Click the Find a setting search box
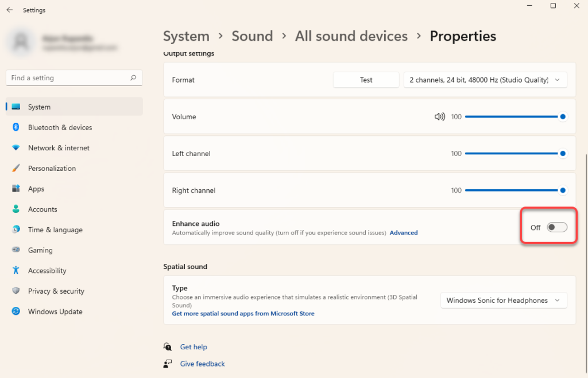Image resolution: width=588 pixels, height=378 pixels. tap(69, 78)
